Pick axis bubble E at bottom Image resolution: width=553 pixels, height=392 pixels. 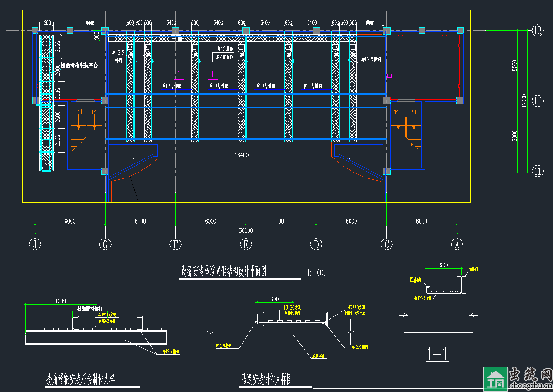(x=246, y=244)
